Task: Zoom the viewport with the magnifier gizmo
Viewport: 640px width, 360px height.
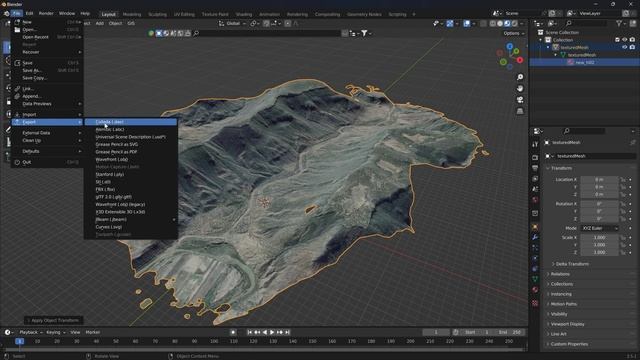Action: (x=520, y=77)
